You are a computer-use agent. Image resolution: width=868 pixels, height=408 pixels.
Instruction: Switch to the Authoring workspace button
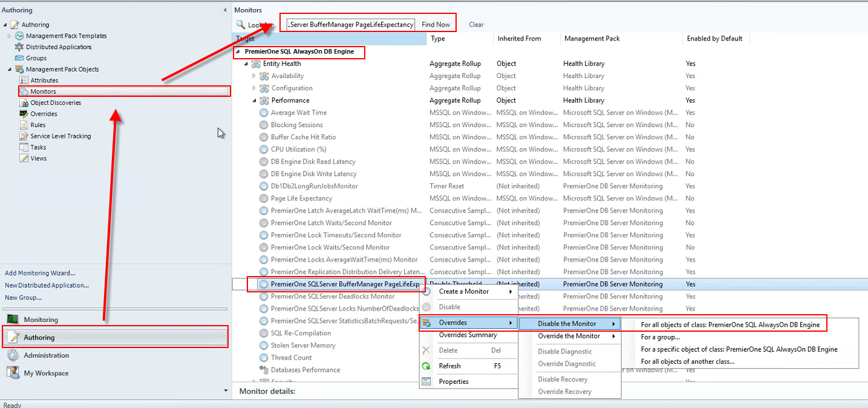coord(115,337)
